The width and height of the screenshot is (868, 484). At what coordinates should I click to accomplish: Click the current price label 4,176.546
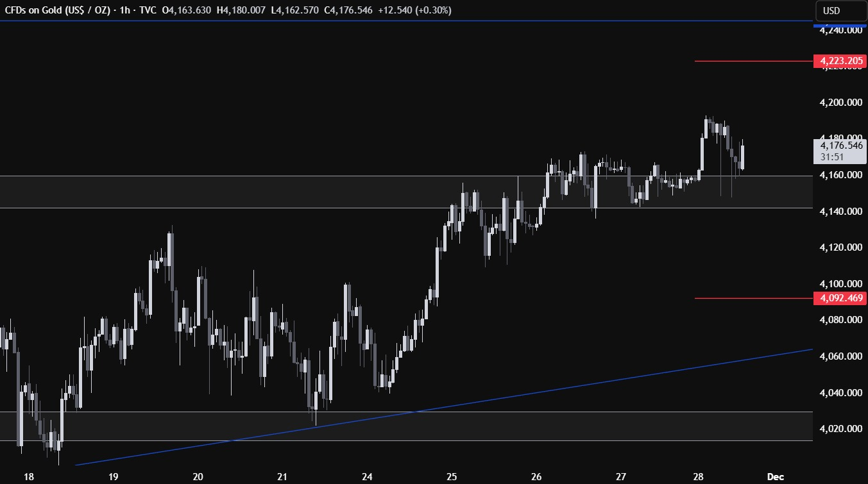pos(839,146)
